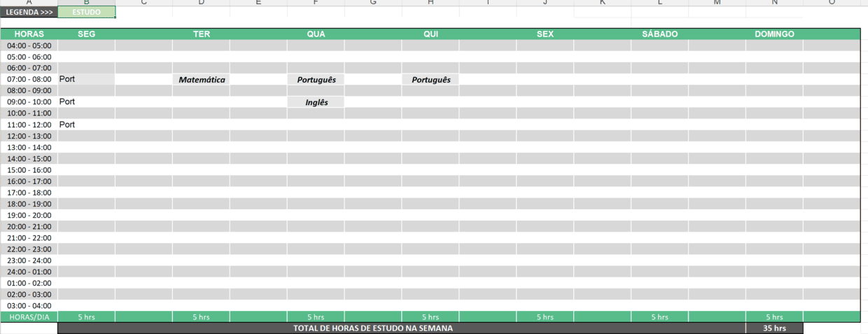Click the 19:00 - 20:00 time row label
Viewport: 868px width, 334px height.
click(29, 215)
